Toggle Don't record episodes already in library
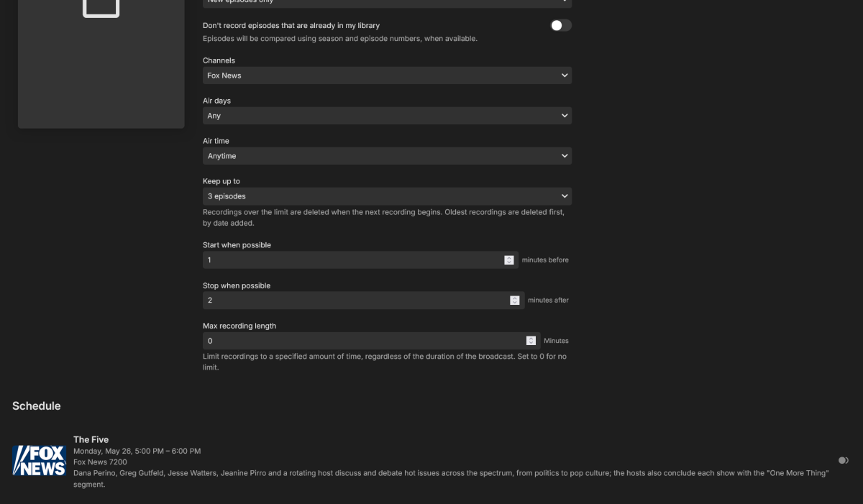 560,26
